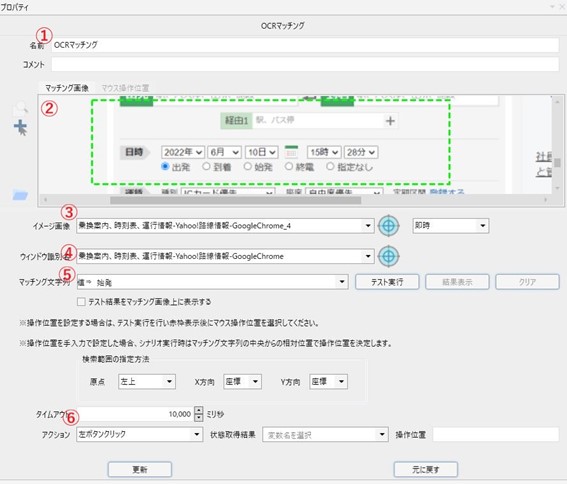
Task: Increase the タイムアウト value with up arrow
Action: (199, 410)
